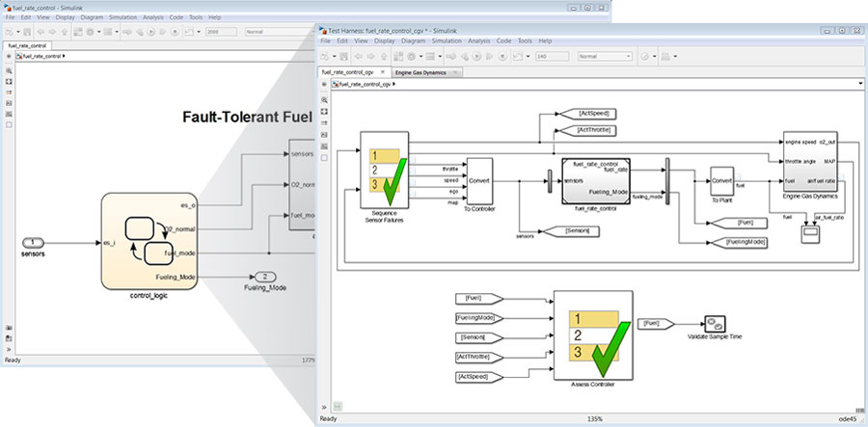Image resolution: width=868 pixels, height=427 pixels.
Task: Open Library Browser in fuel_rate_control window
Action: coord(77,32)
